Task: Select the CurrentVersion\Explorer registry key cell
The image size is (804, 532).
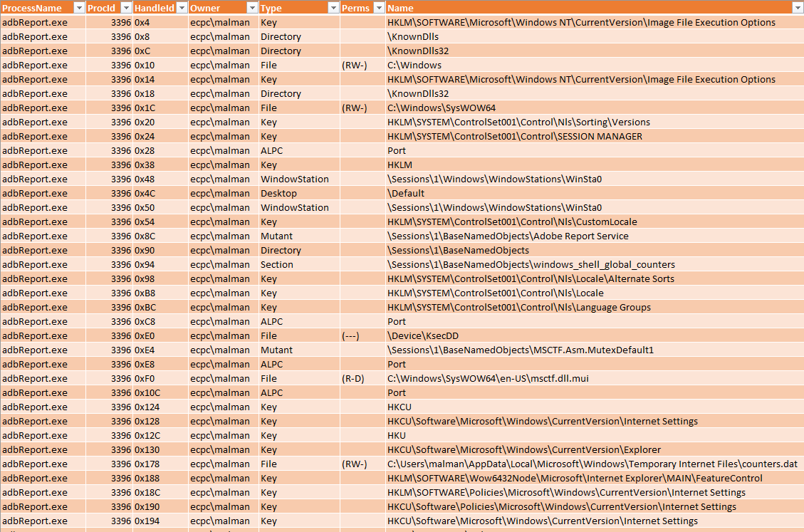Action: click(595, 449)
